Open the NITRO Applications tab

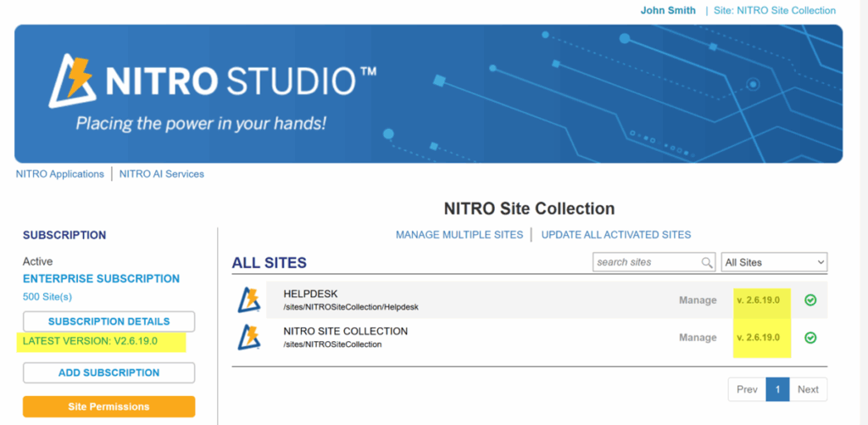[x=60, y=174]
